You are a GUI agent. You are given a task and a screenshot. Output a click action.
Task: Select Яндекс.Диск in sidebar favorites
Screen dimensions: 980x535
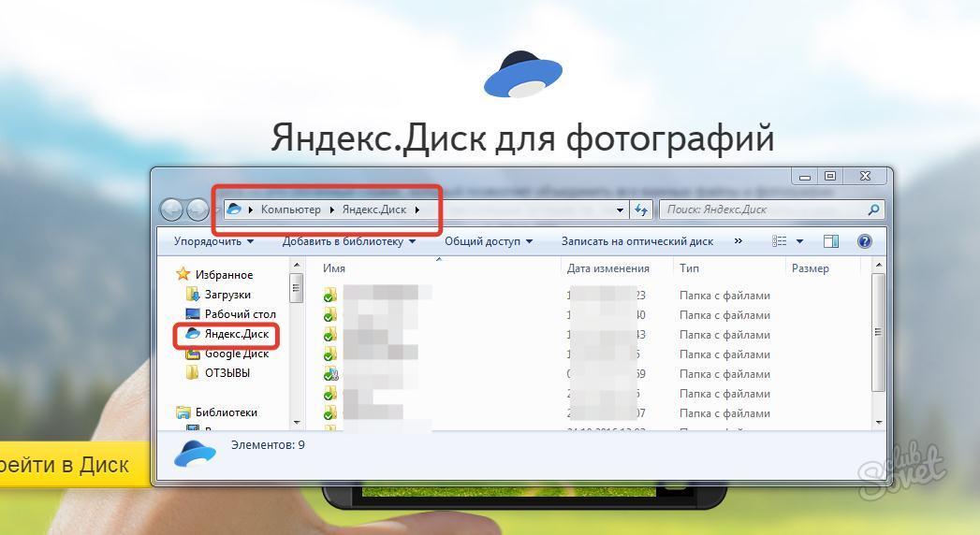(236, 334)
